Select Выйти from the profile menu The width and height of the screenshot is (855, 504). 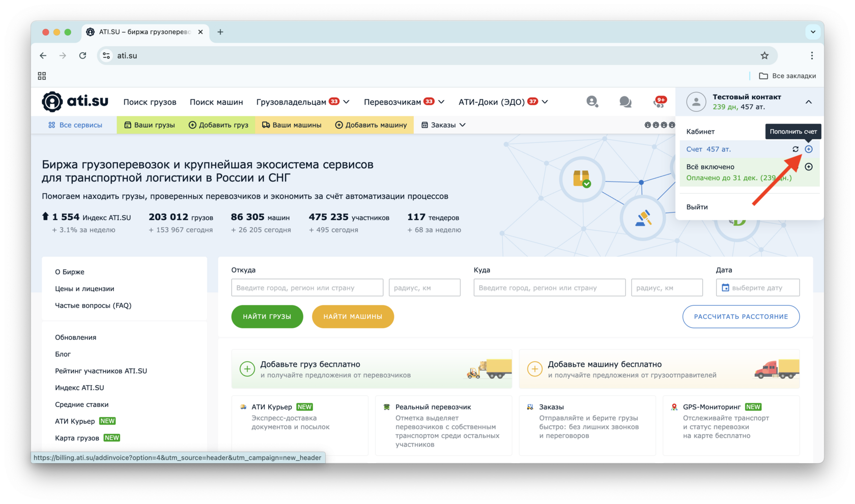(697, 207)
